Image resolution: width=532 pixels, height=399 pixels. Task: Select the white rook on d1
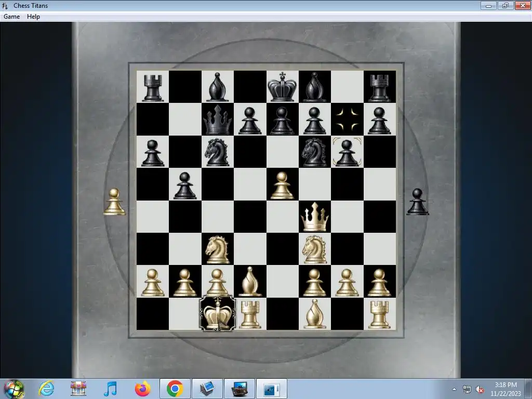pyautogui.click(x=250, y=314)
